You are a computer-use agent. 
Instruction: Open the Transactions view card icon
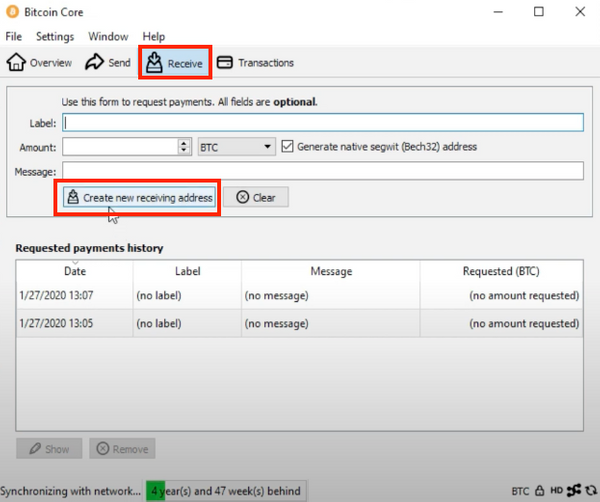point(225,63)
